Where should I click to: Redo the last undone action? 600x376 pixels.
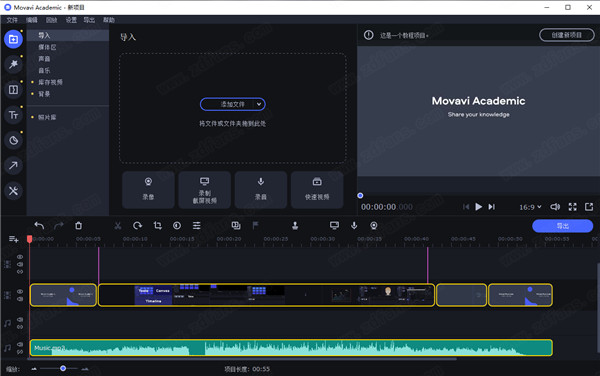click(x=59, y=226)
